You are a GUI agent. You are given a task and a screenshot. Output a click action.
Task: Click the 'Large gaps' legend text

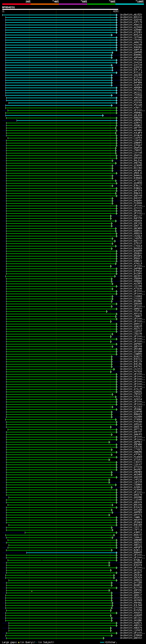(10, 642)
